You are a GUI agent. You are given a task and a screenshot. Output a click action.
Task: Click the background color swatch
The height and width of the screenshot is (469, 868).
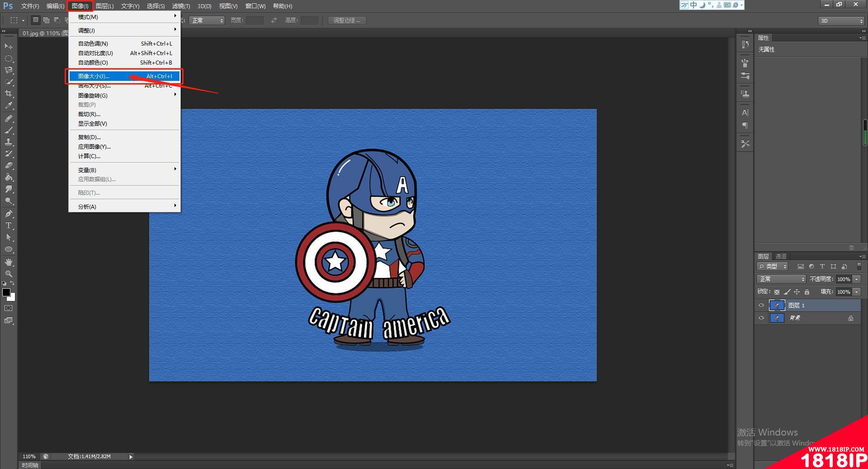point(13,298)
